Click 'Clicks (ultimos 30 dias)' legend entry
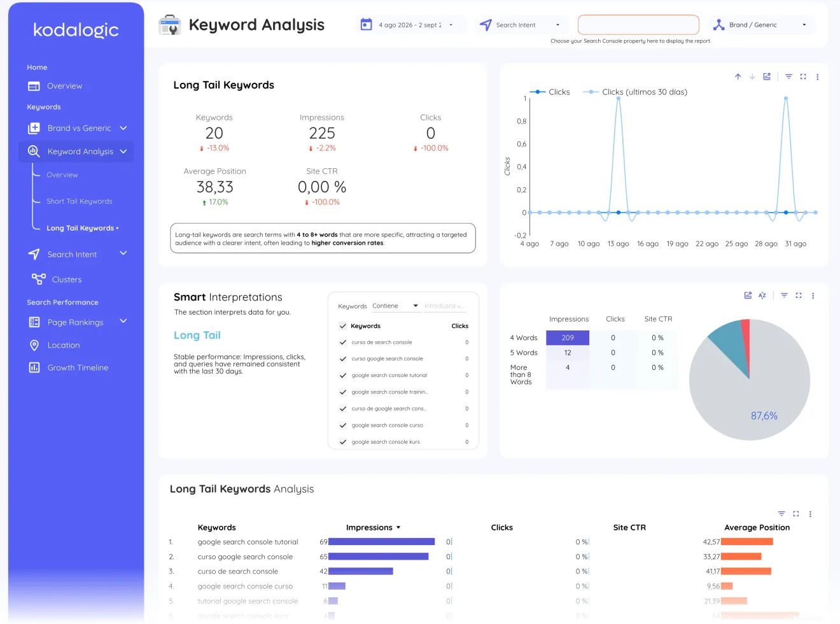The height and width of the screenshot is (624, 840). click(635, 92)
